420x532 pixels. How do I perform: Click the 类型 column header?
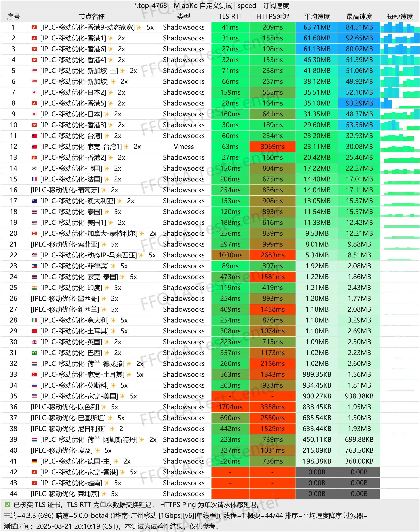click(184, 16)
